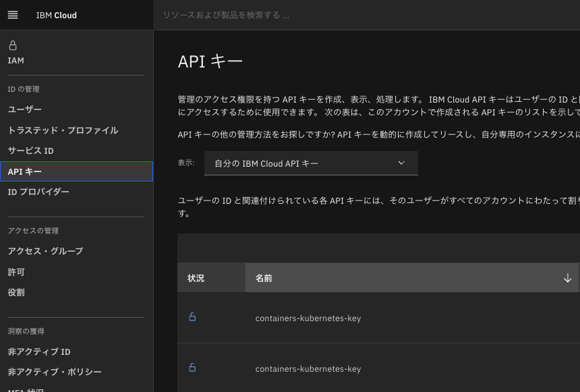
Task: Open アクセス・グループ in the sidebar
Action: click(x=45, y=251)
